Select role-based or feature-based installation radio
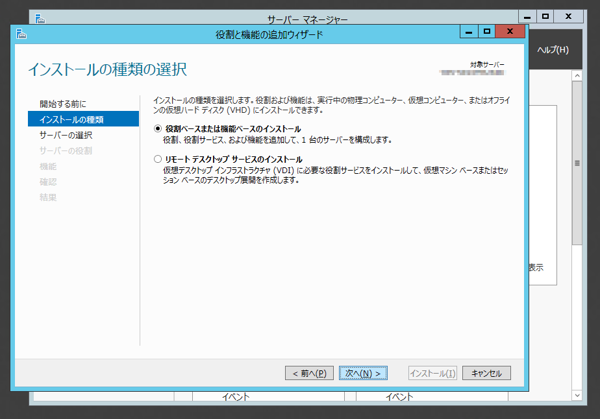This screenshot has height=419, width=600. [x=158, y=129]
